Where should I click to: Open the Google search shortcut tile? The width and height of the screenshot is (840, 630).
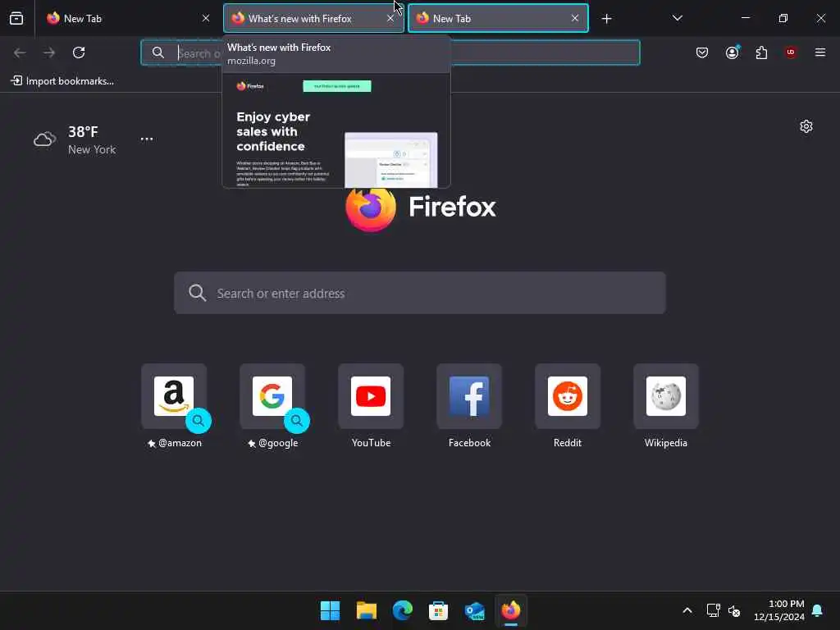(272, 396)
